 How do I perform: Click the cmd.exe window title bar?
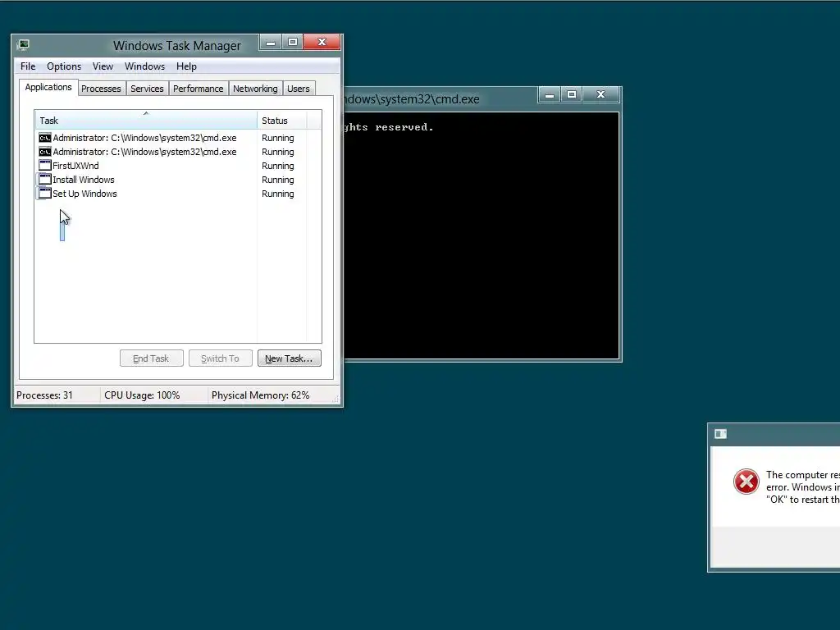point(440,99)
